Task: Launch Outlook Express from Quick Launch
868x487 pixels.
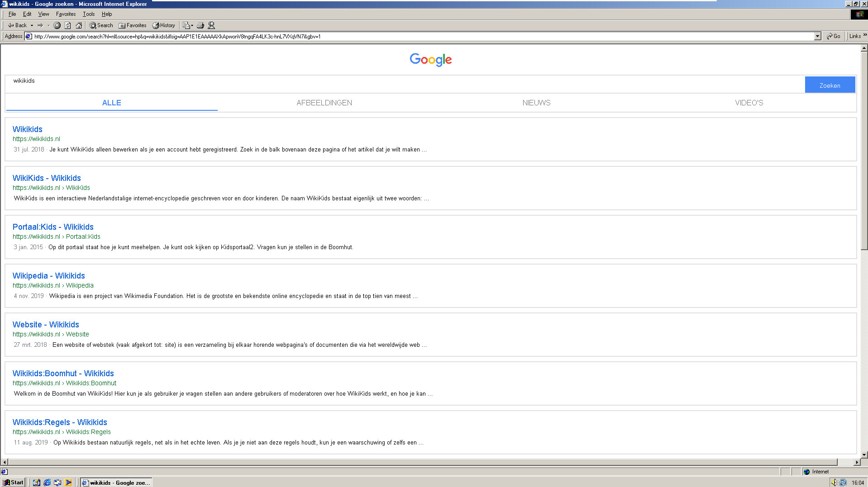Action: point(57,482)
